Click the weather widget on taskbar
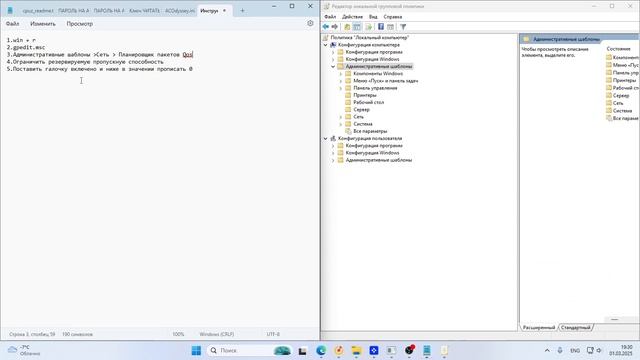640x360 pixels. pyautogui.click(x=24, y=351)
